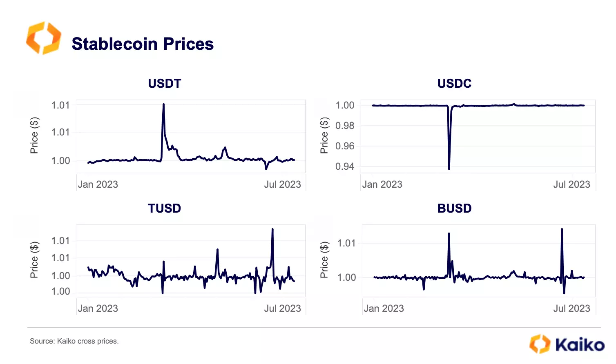Click the Price ($) axis label of USDT chart
The image size is (616, 364).
(x=34, y=135)
